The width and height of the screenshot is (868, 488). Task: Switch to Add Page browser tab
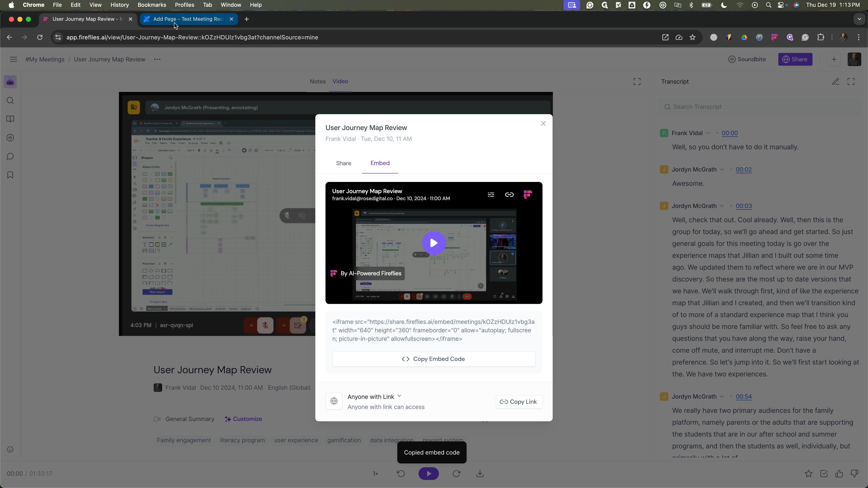[189, 19]
